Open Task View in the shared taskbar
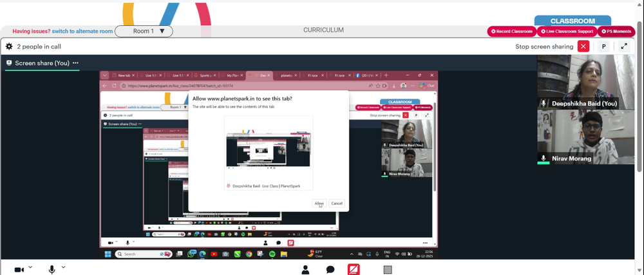Screen dimensions: 644x275 (x=179, y=254)
